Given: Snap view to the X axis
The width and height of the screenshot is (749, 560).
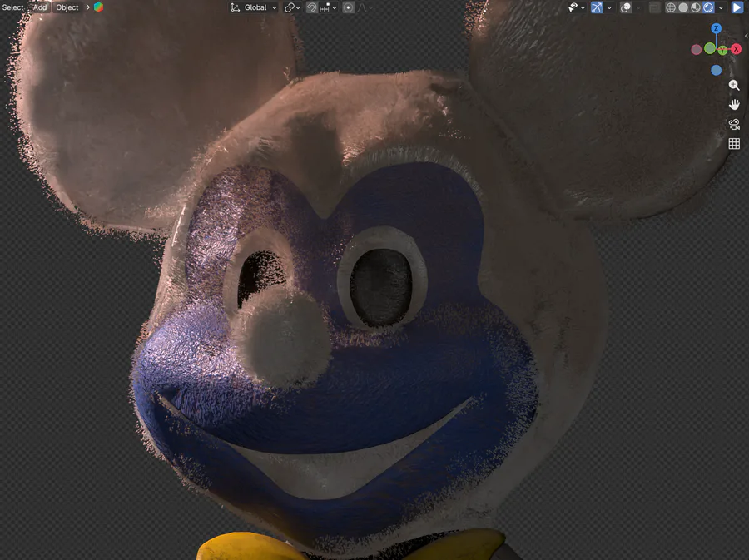Looking at the screenshot, I should [x=737, y=49].
